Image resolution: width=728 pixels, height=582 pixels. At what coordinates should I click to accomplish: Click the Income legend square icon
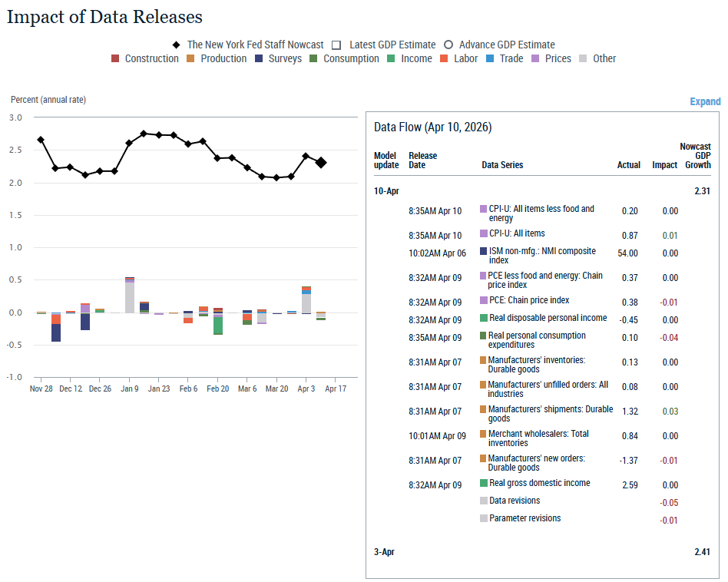(x=392, y=59)
